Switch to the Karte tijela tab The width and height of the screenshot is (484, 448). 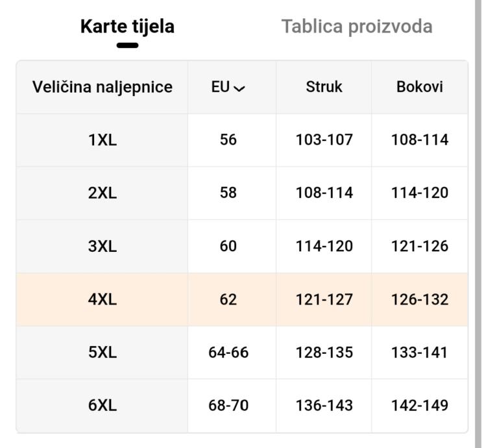pyautogui.click(x=127, y=27)
